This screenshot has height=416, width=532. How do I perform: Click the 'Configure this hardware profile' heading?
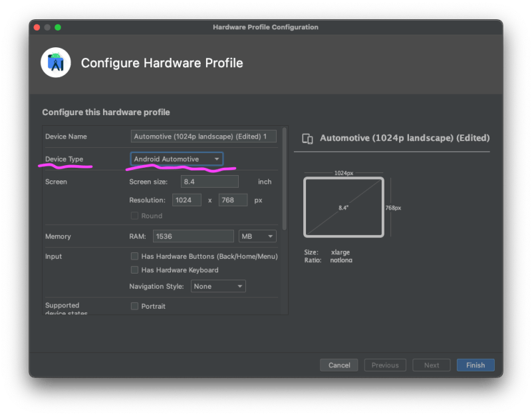pyautogui.click(x=106, y=112)
